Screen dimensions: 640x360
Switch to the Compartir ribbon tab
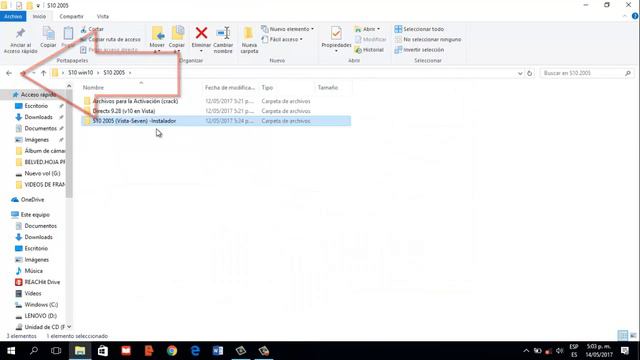[x=71, y=16]
